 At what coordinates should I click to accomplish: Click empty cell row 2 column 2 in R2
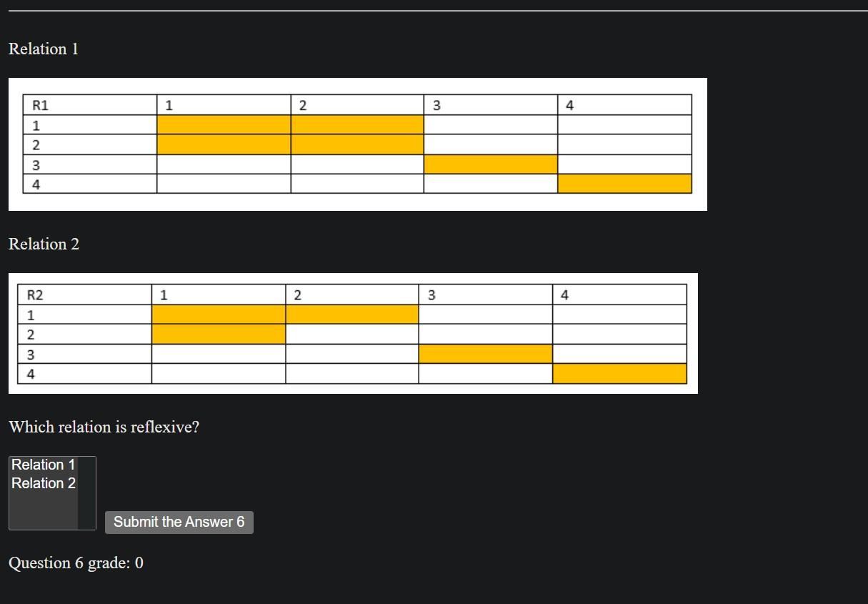pos(351,334)
